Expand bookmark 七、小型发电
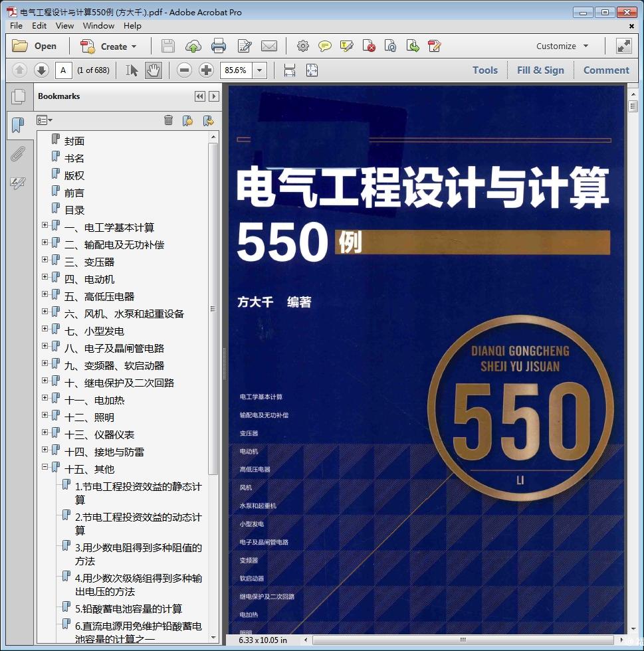Screen dimensions: 644x651 point(45,328)
